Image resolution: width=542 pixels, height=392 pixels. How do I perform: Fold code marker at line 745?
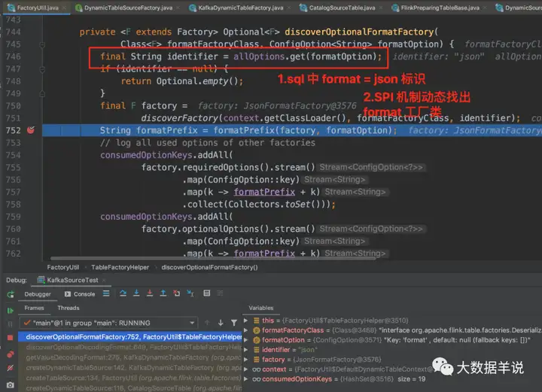click(42, 44)
